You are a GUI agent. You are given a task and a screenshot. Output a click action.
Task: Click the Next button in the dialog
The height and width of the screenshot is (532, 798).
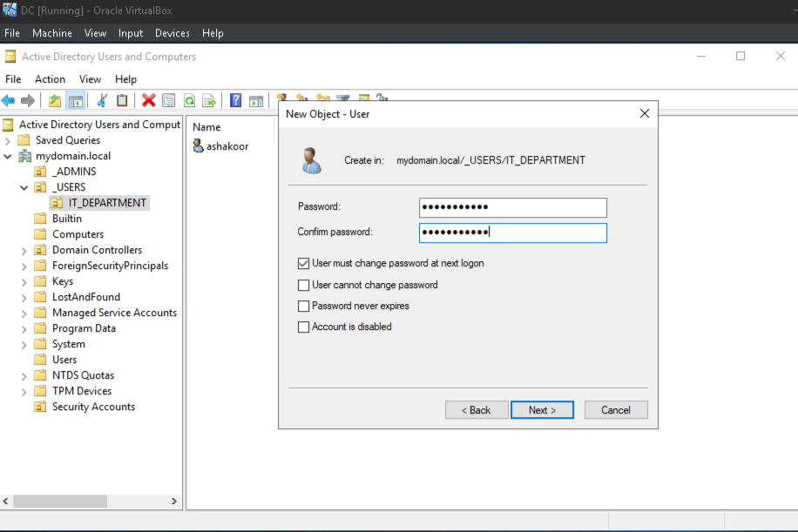[x=542, y=410]
